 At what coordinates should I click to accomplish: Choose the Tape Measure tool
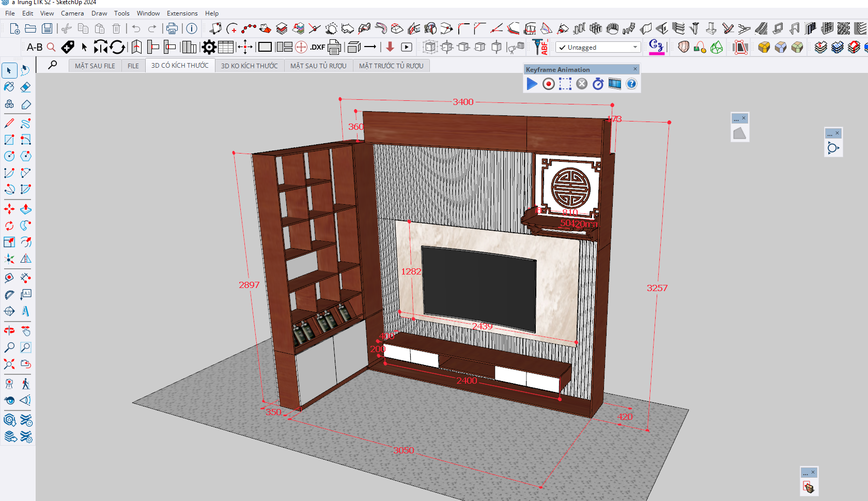tap(9, 278)
